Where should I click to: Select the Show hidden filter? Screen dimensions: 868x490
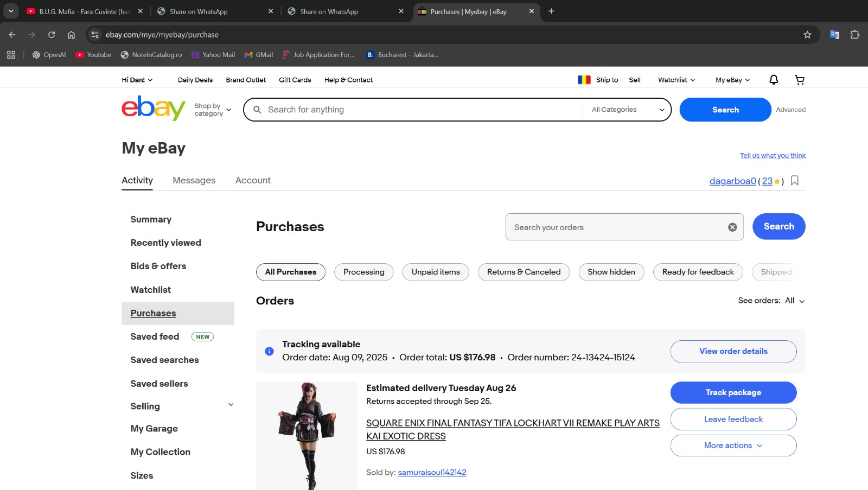611,272
